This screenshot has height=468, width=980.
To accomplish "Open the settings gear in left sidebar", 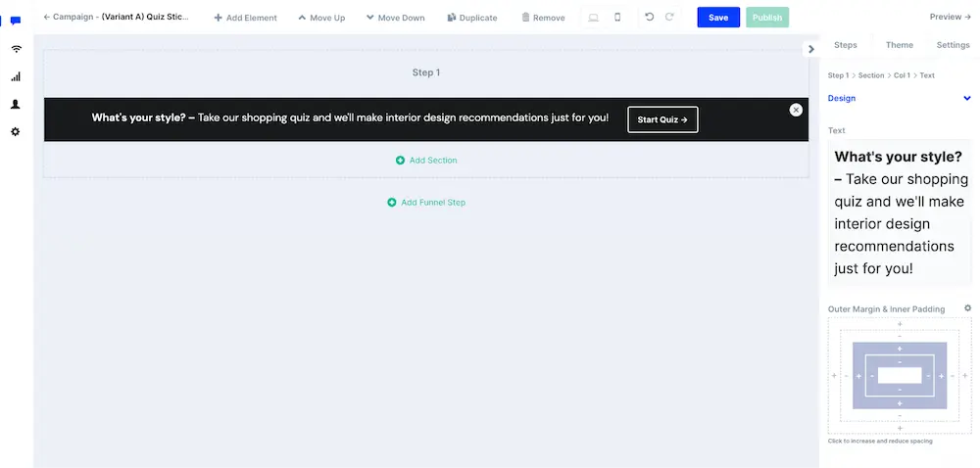I will (x=16, y=131).
